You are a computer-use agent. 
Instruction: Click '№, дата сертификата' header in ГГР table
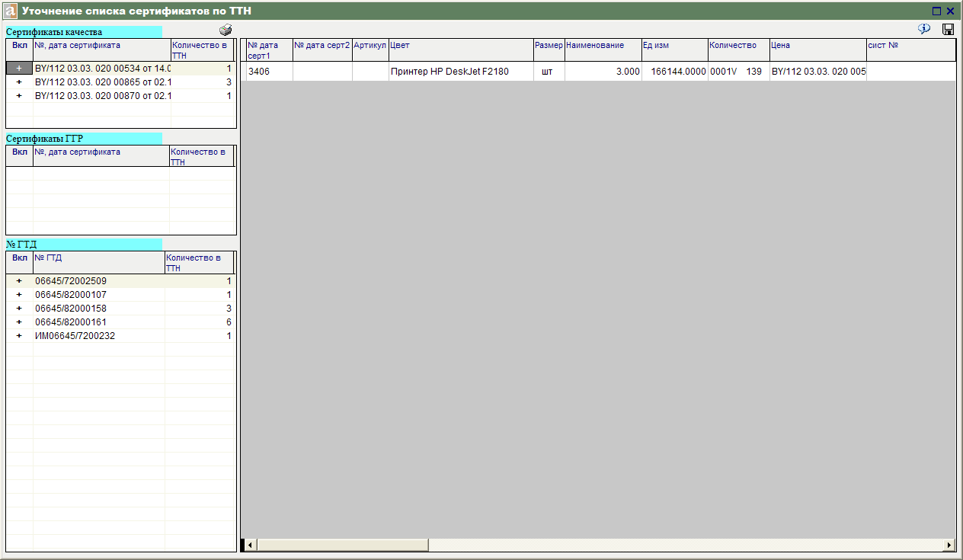click(101, 156)
